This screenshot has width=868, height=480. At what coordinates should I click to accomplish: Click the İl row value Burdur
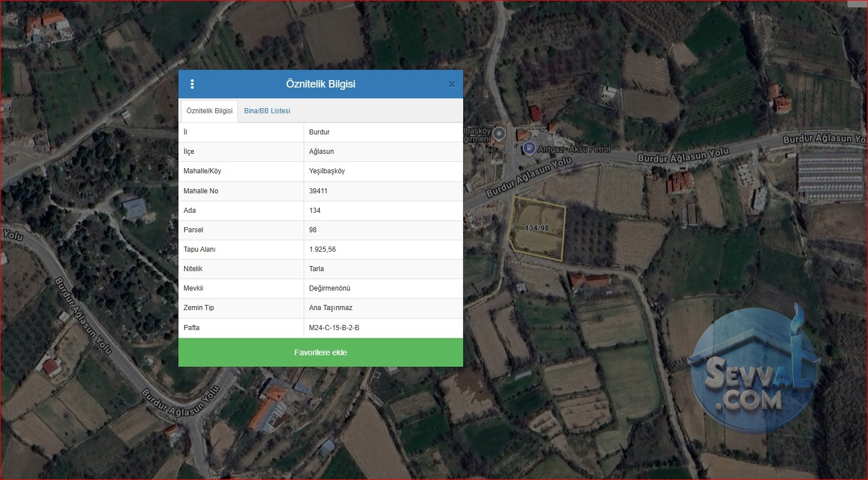point(319,132)
